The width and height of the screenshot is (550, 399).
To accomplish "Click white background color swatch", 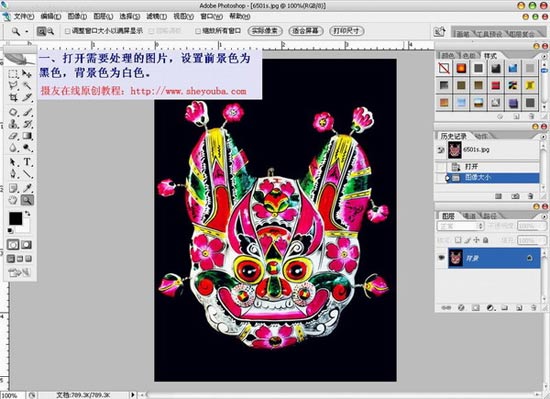I will [25, 228].
